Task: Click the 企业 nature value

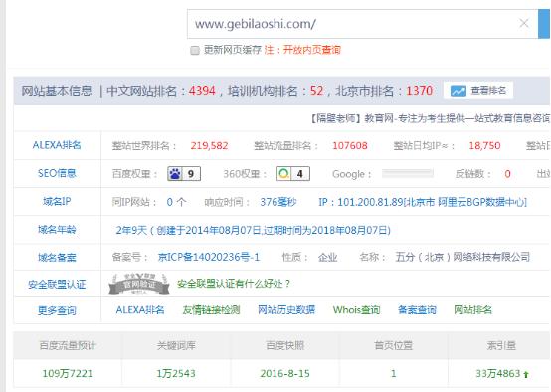Action: [x=328, y=257]
